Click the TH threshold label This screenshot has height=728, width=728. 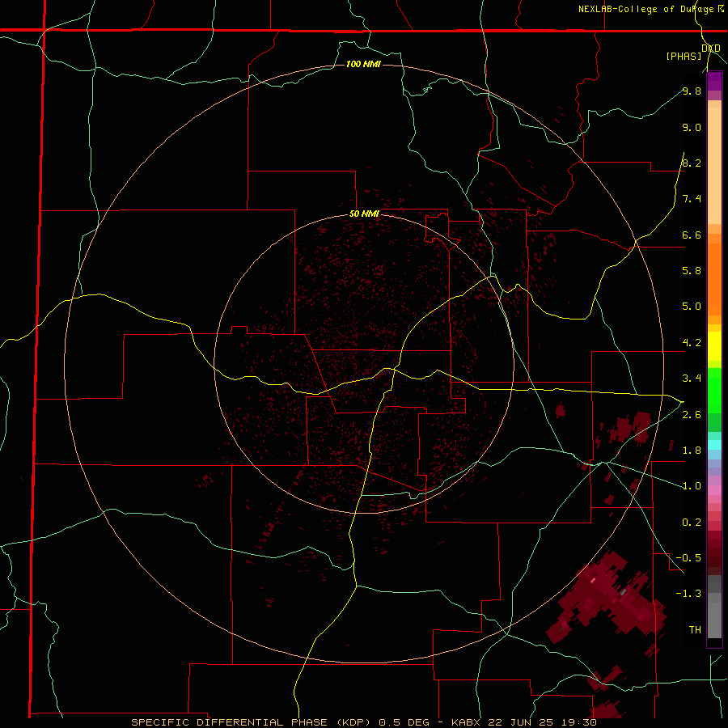[x=695, y=629]
